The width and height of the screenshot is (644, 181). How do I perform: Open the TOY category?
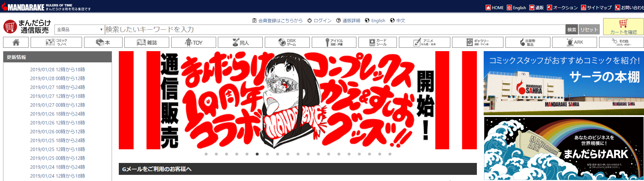click(193, 42)
